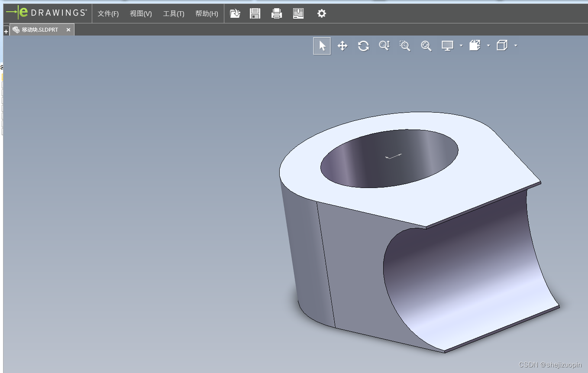Click the Send/publish icon beside Print
This screenshot has width=588, height=373.
[298, 13]
